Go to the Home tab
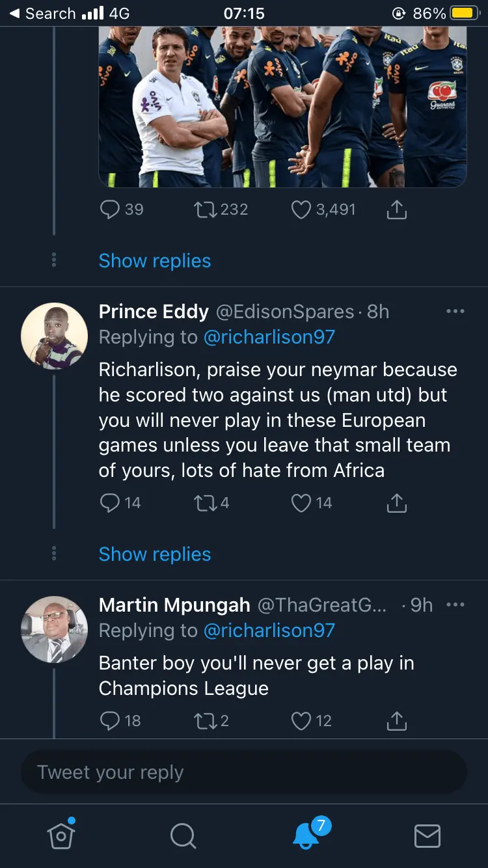The height and width of the screenshot is (868, 488). (x=61, y=835)
